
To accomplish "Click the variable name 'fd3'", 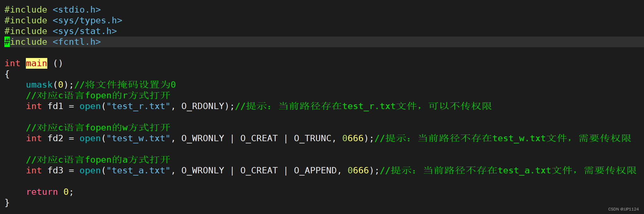I will pos(55,171).
